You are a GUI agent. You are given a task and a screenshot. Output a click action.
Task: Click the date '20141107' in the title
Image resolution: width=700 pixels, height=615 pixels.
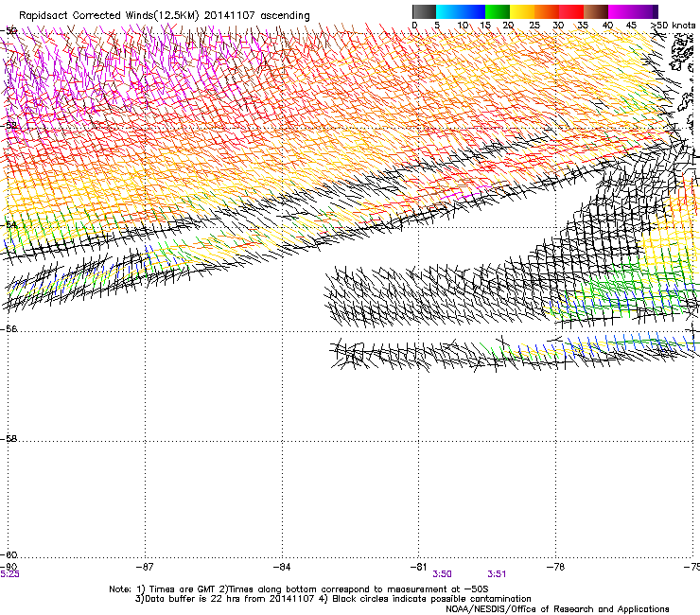coord(230,16)
